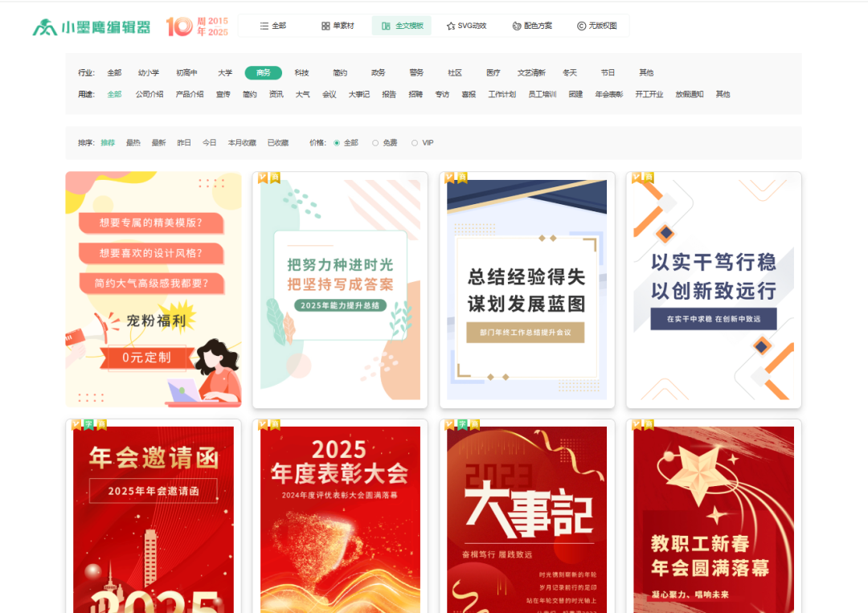The width and height of the screenshot is (868, 613).
Task: Click the 小墨鹰编辑器 logo
Action: point(92,27)
